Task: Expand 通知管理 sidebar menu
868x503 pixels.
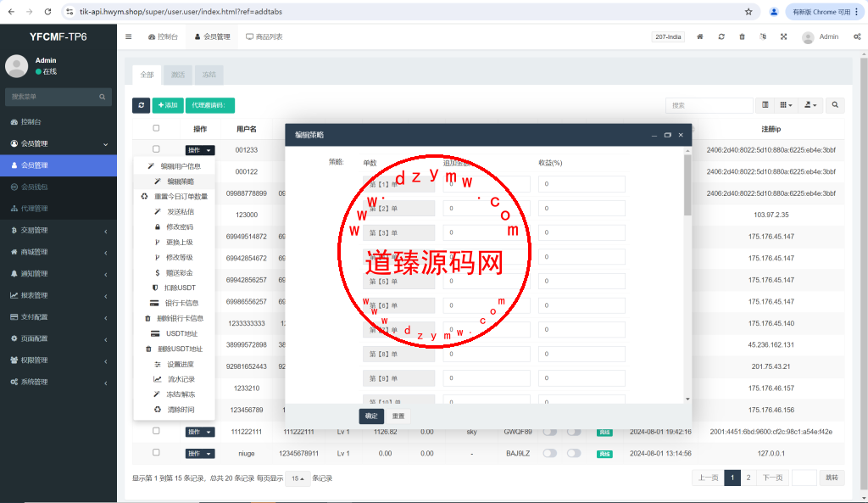Action: 58,274
